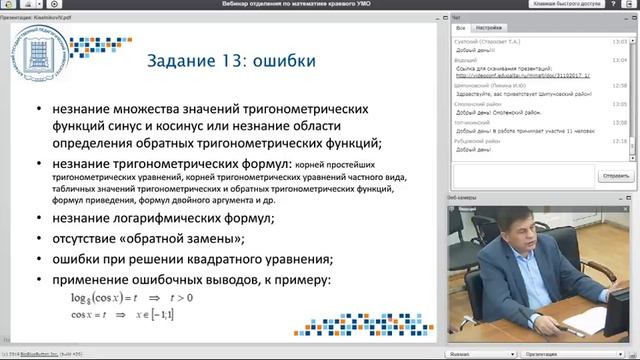
Task: Click chat sender name 'Рубцовский район'
Action: point(477,141)
